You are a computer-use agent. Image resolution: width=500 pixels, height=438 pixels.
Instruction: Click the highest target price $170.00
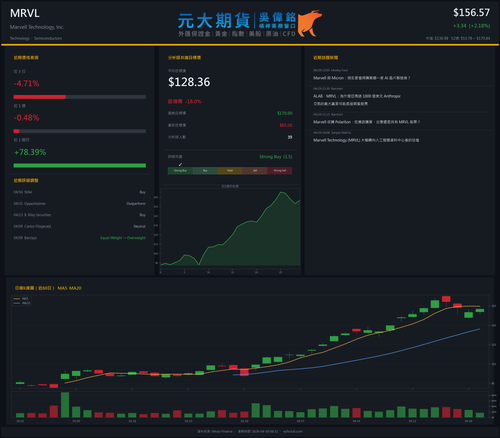point(285,113)
